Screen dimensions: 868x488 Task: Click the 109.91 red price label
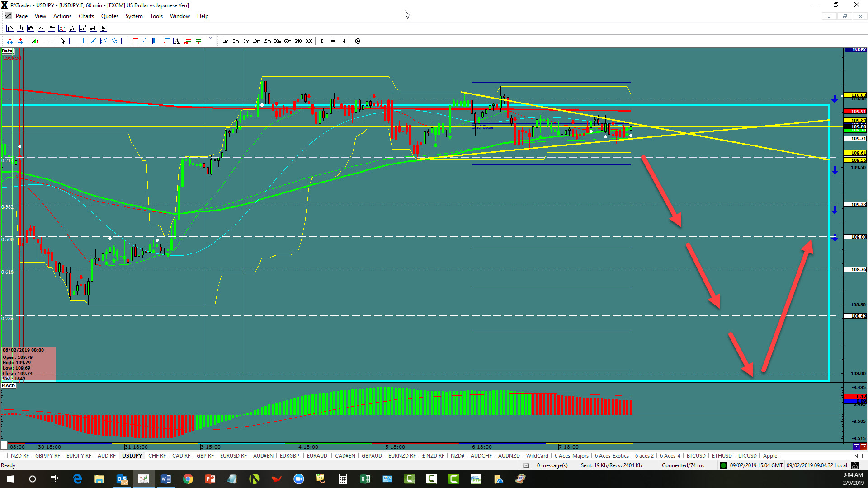[855, 111]
